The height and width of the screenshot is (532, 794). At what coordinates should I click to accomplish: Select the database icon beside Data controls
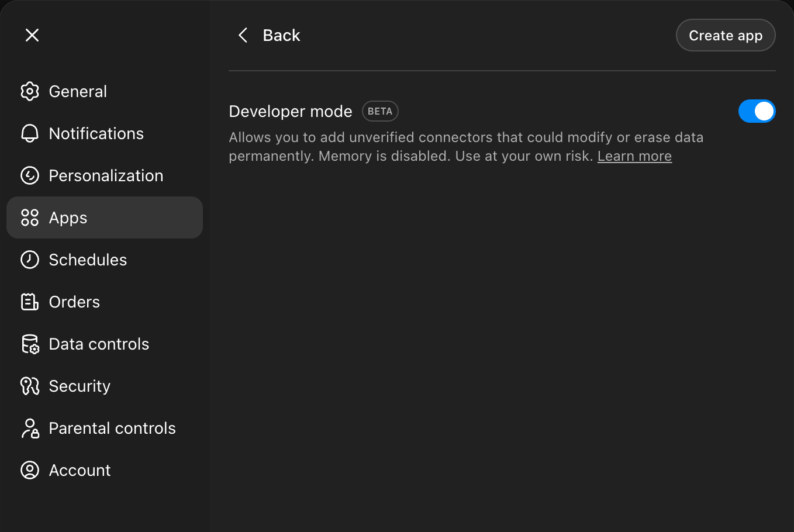click(30, 344)
